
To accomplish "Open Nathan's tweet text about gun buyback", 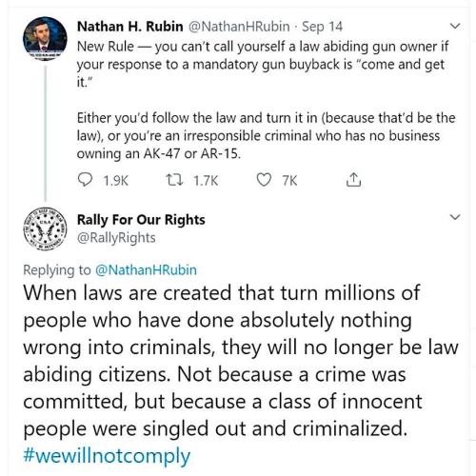I will point(266,100).
